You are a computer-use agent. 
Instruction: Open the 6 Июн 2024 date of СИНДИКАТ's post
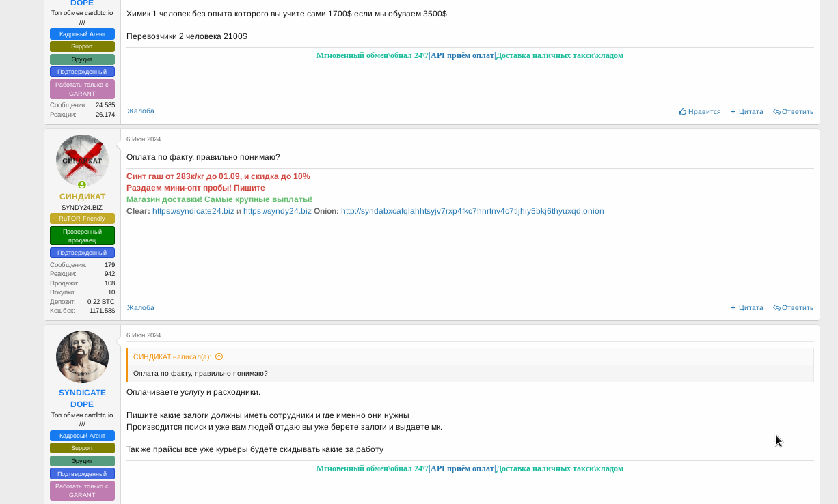coord(144,139)
